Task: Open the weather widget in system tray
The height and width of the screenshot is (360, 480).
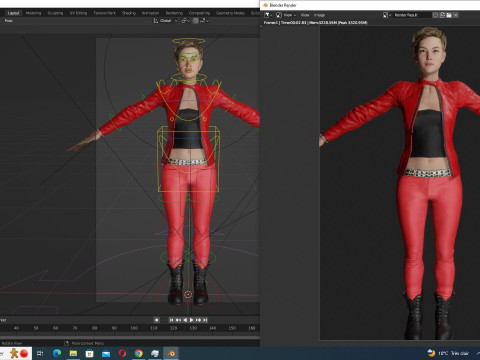Action: pyautogui.click(x=449, y=353)
